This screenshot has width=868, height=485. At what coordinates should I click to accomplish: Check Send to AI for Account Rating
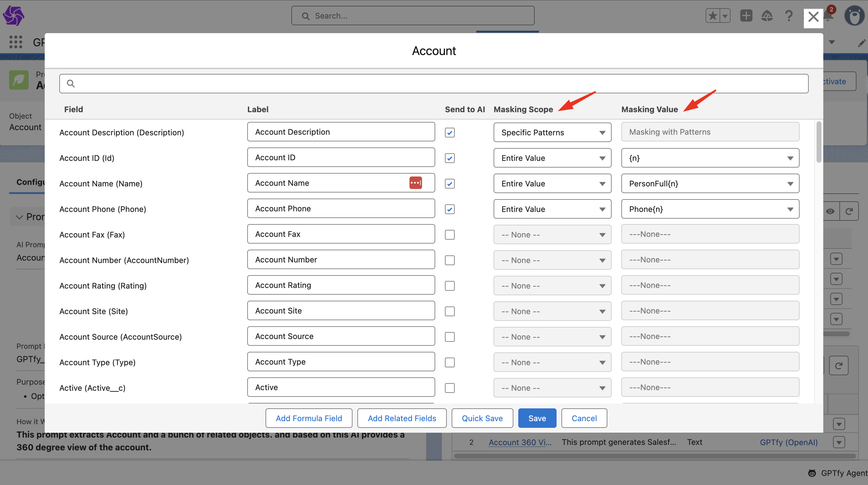point(450,286)
